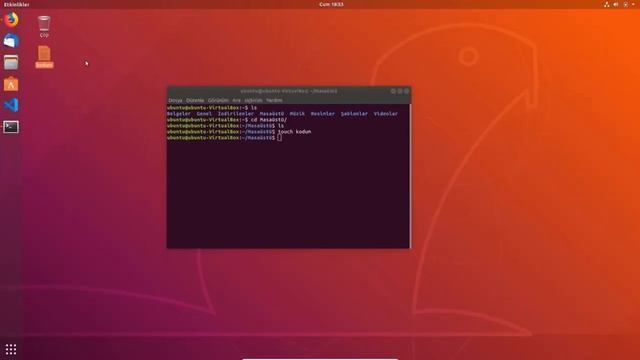Click the Terminal icon in the dock
Screen dimensions: 640x360
pyautogui.click(x=11, y=127)
